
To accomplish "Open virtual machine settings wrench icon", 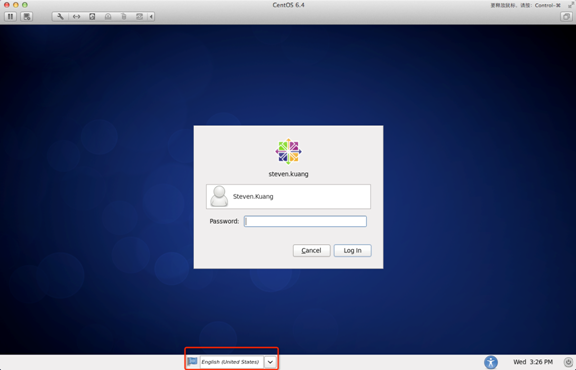I will 60,17.
